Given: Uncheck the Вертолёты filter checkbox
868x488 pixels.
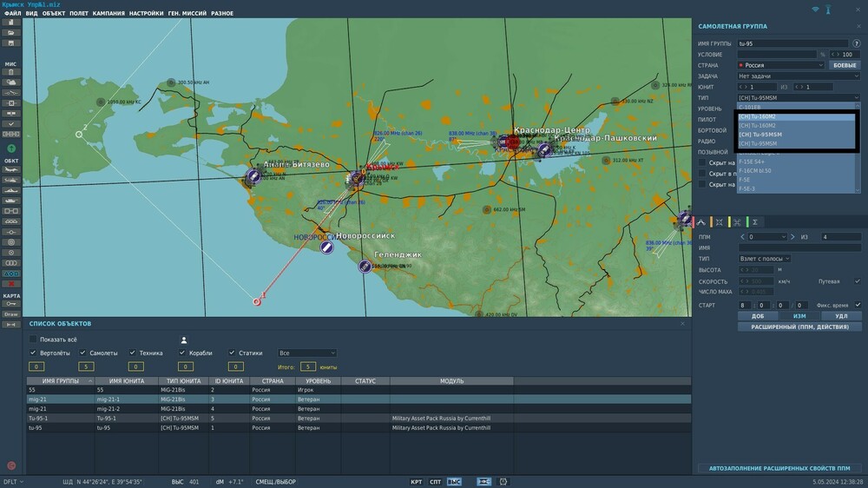Looking at the screenshot, I should click(x=33, y=353).
